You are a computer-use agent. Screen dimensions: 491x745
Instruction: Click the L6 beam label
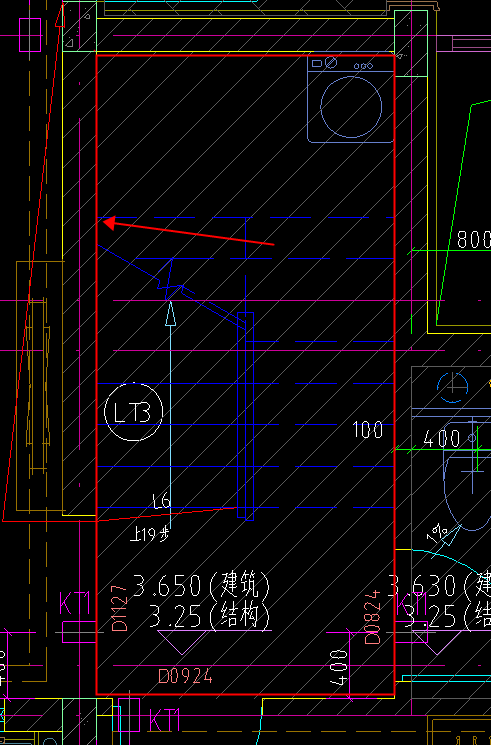coord(162,501)
